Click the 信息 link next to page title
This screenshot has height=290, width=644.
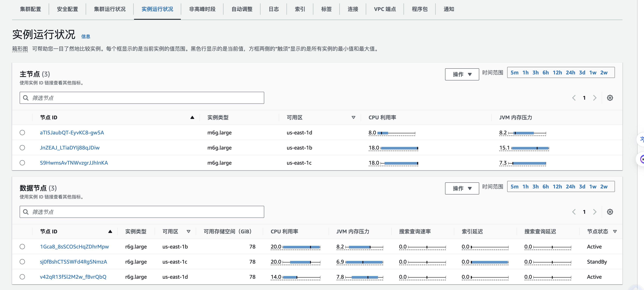86,36
